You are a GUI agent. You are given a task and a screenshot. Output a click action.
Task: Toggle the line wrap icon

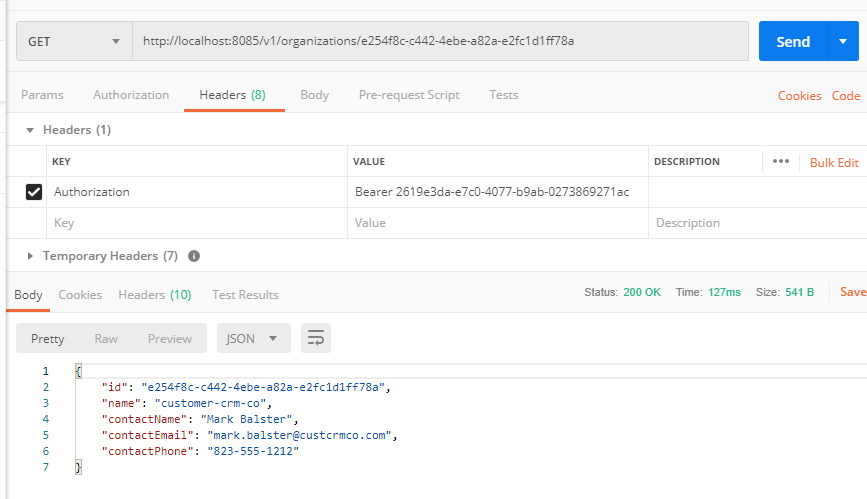[x=316, y=338]
